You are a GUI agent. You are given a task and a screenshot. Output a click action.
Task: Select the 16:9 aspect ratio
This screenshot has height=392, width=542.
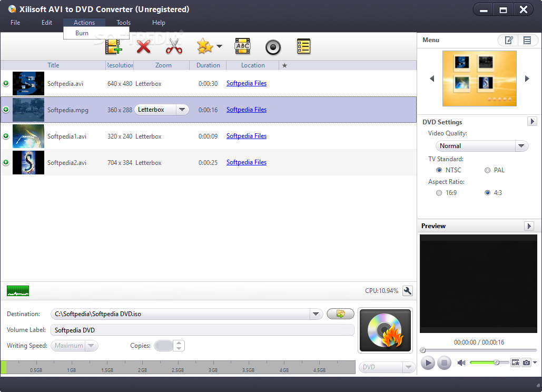(439, 193)
